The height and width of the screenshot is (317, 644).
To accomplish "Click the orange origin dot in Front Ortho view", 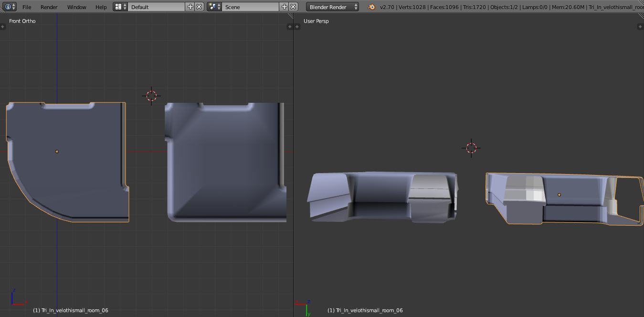I will 57,152.
